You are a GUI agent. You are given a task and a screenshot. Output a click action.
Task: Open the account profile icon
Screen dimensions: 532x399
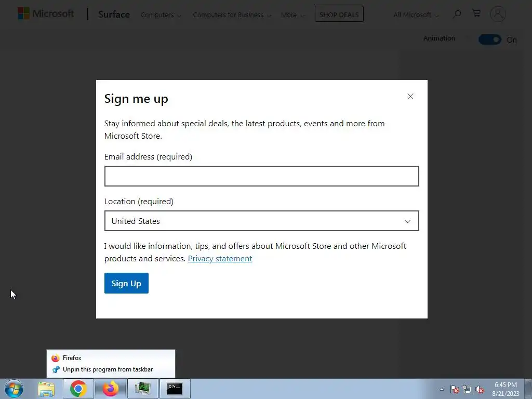tap(498, 14)
